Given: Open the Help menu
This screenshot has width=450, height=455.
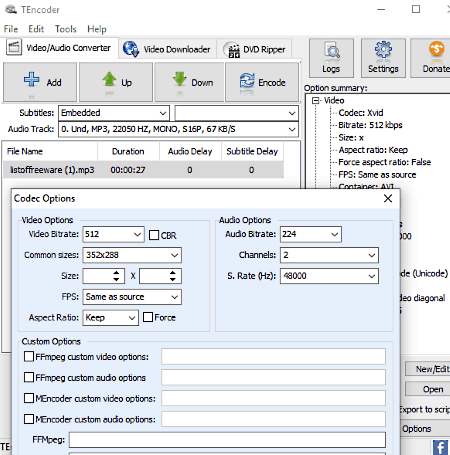Looking at the screenshot, I should 97,29.
